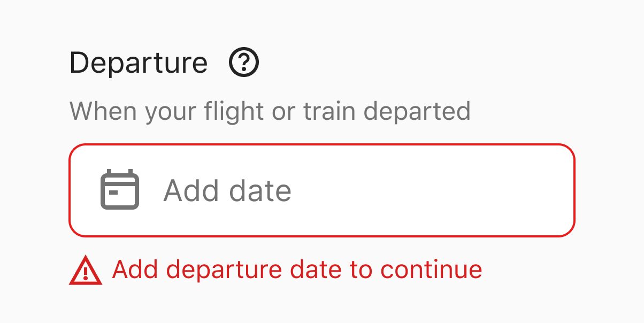
Task: Tap the gray calendar glyph
Action: point(120,190)
